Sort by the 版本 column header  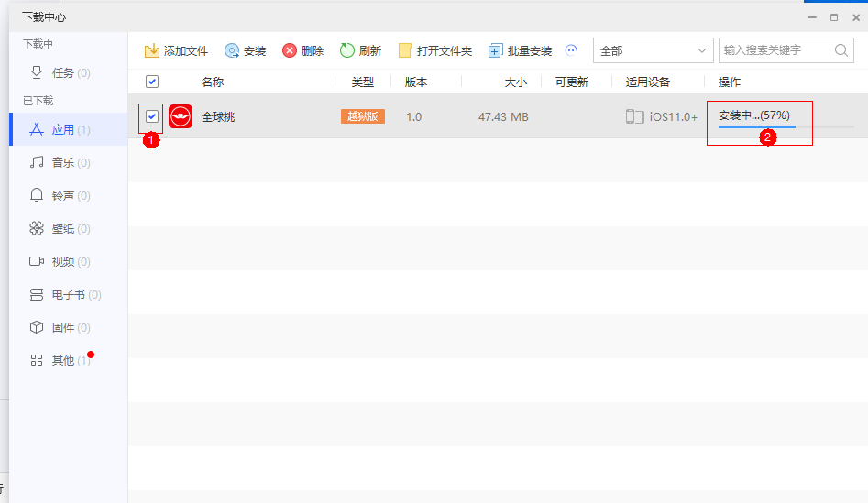click(416, 82)
